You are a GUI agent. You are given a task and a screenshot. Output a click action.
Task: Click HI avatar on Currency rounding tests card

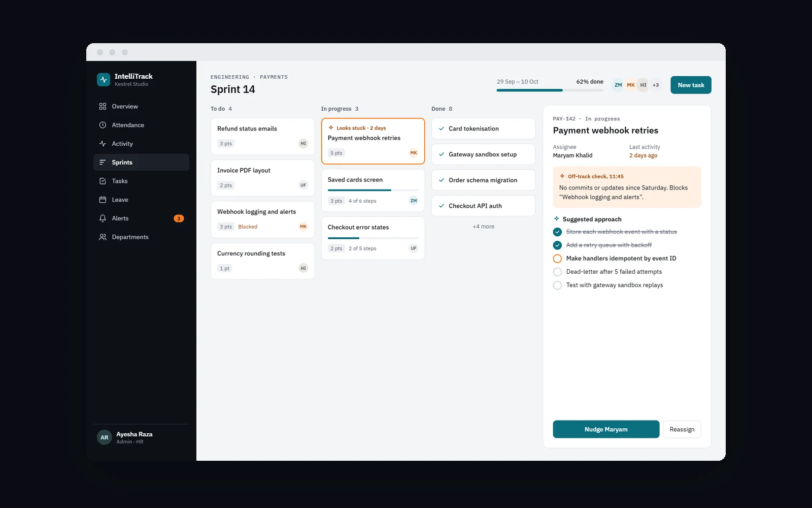(303, 268)
